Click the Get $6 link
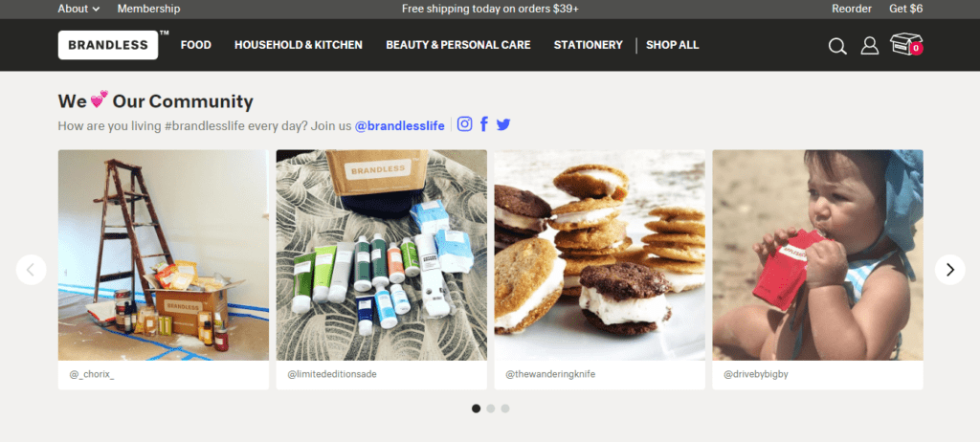 tap(906, 9)
